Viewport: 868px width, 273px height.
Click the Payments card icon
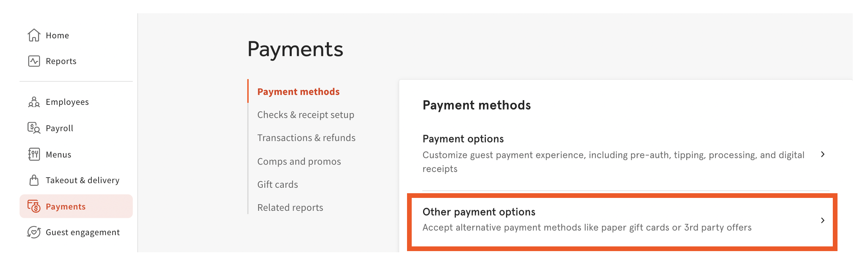[34, 206]
